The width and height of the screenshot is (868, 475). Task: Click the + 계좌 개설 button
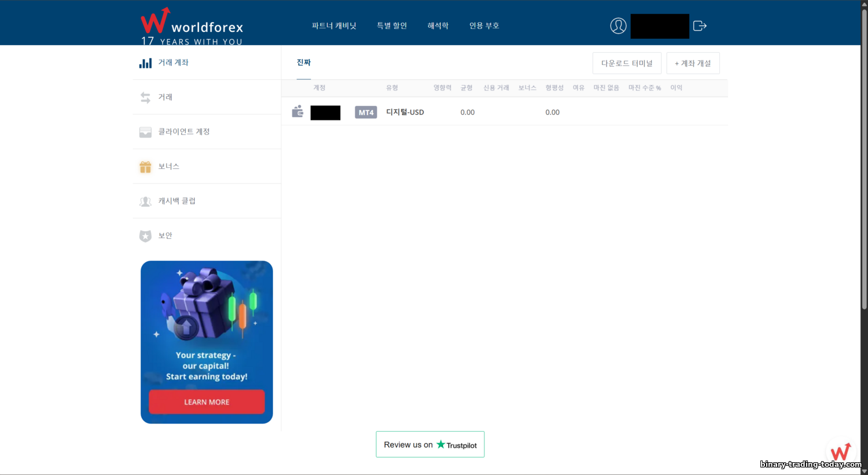[x=693, y=63]
